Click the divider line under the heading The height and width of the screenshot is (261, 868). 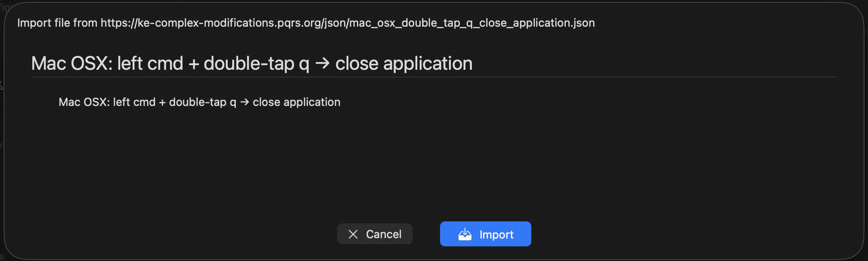[x=434, y=78]
